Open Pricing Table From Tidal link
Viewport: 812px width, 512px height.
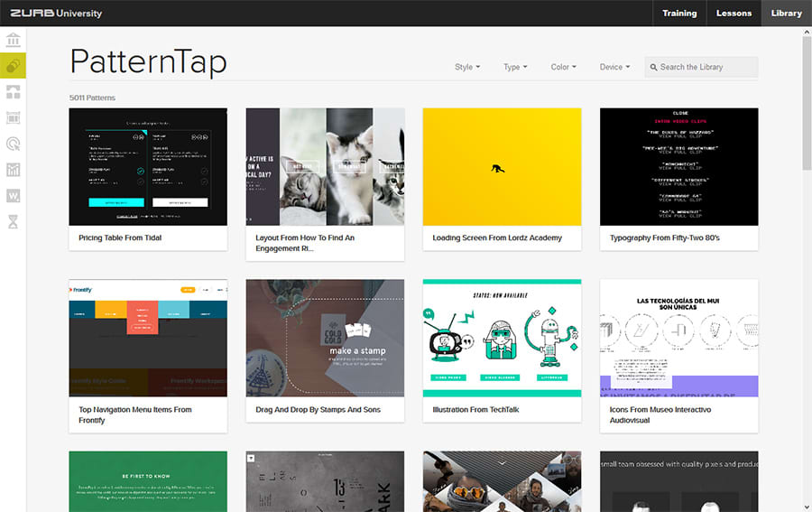pos(120,237)
